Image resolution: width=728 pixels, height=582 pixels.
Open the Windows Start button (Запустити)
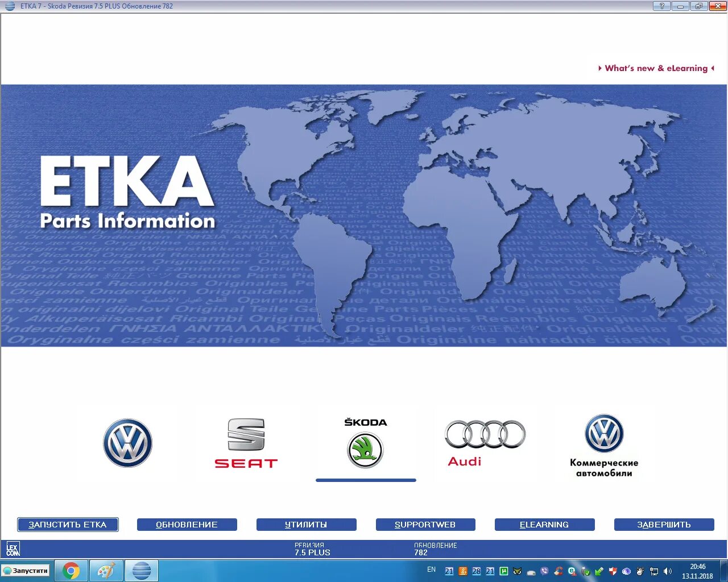tap(26, 570)
